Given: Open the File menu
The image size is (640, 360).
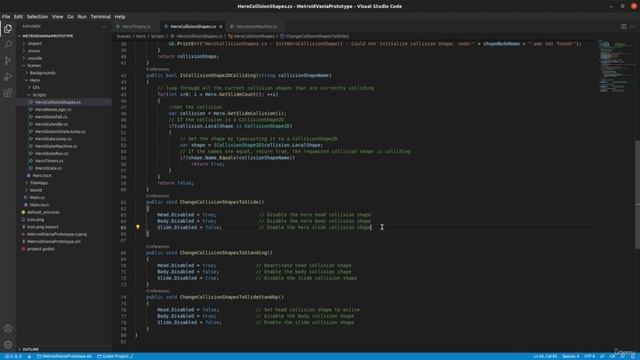Looking at the screenshot, I should coord(6,17).
